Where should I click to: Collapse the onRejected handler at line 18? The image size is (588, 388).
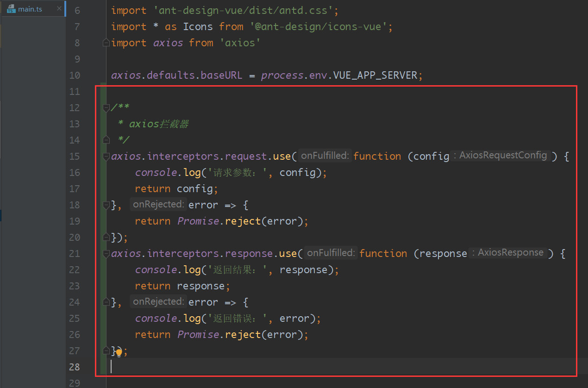click(106, 204)
